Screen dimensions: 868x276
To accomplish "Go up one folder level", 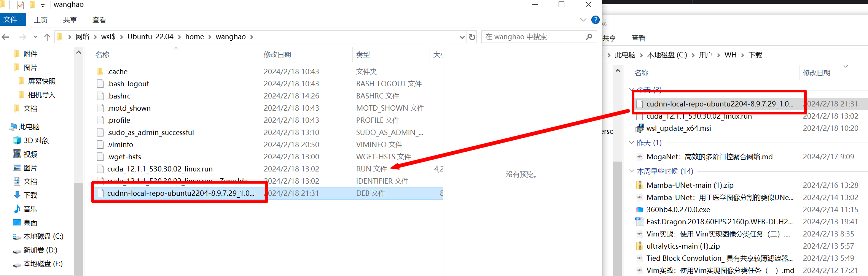I will (x=47, y=37).
